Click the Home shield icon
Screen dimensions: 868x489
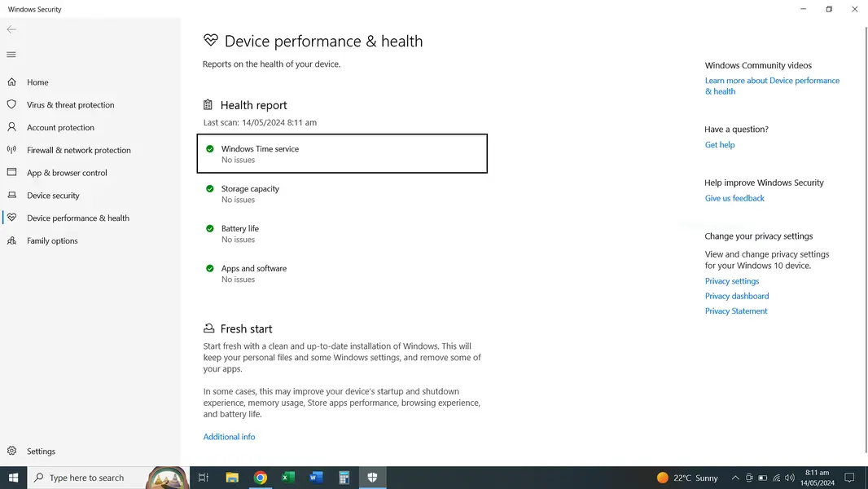[11, 82]
